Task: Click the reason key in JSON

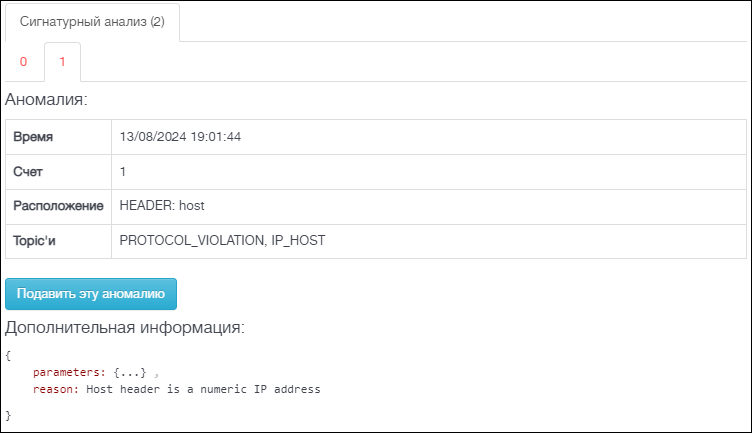Action: point(56,389)
